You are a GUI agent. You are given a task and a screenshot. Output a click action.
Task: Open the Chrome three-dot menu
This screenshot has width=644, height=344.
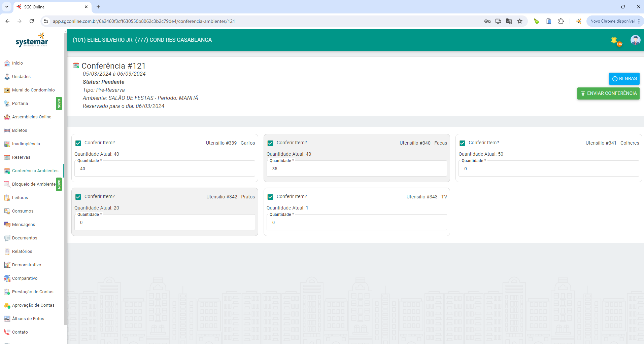tap(639, 21)
